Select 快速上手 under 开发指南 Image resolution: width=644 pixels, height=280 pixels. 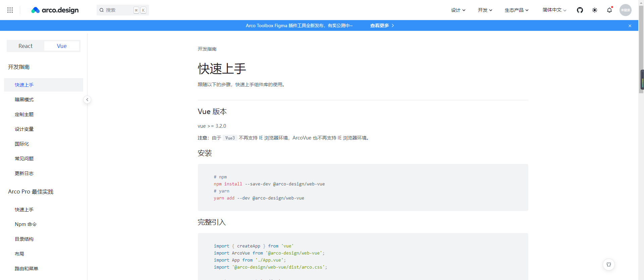point(44,85)
